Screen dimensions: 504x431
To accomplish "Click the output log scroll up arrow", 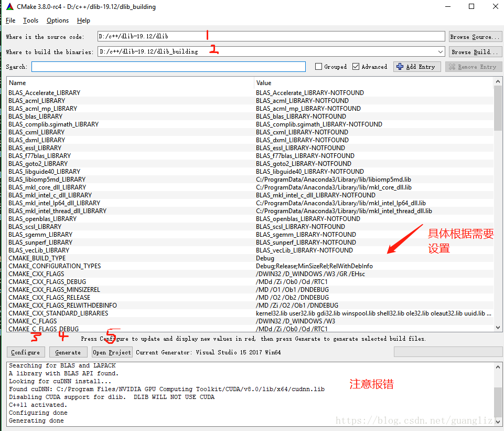I will 498,367.
